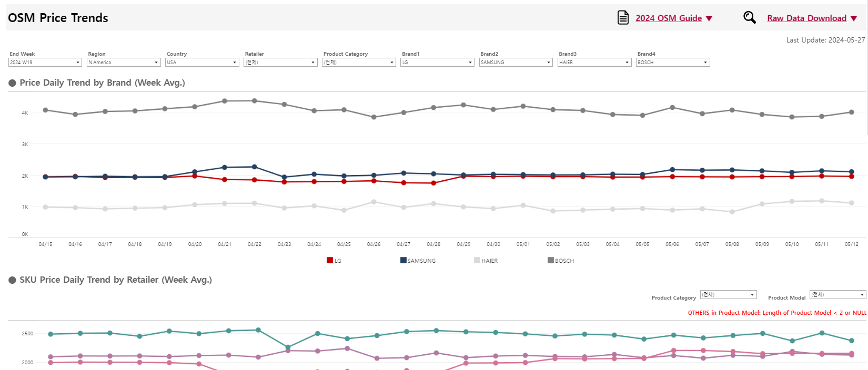Click the arrow next to 2024 OSM Guide
The width and height of the screenshot is (868, 370).
[709, 18]
